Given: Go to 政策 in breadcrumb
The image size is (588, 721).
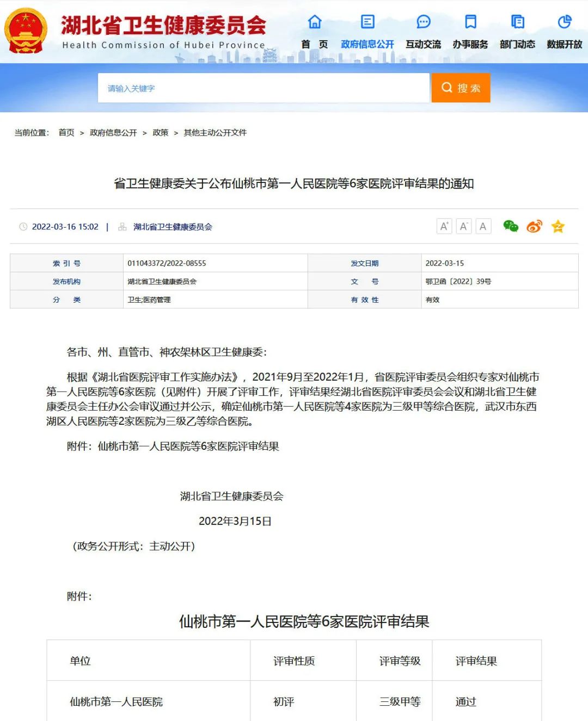Looking at the screenshot, I should pyautogui.click(x=160, y=132).
